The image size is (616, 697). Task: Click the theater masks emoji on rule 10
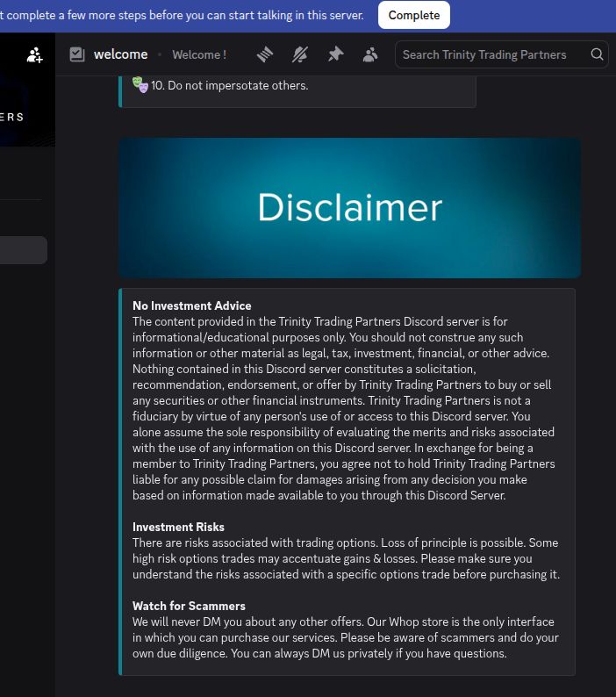[x=140, y=84]
